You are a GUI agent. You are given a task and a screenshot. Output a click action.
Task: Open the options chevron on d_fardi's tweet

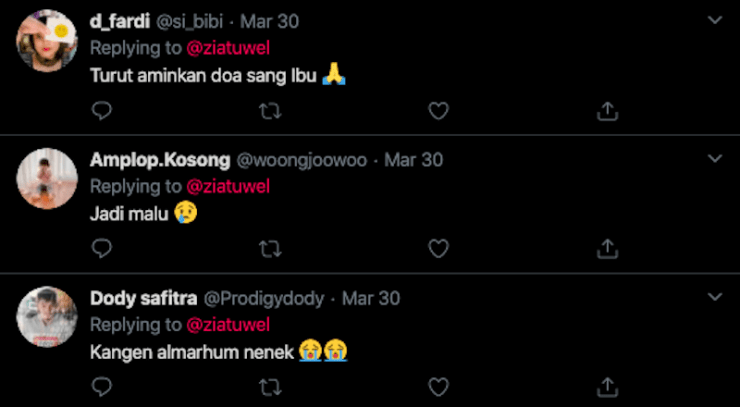715,20
